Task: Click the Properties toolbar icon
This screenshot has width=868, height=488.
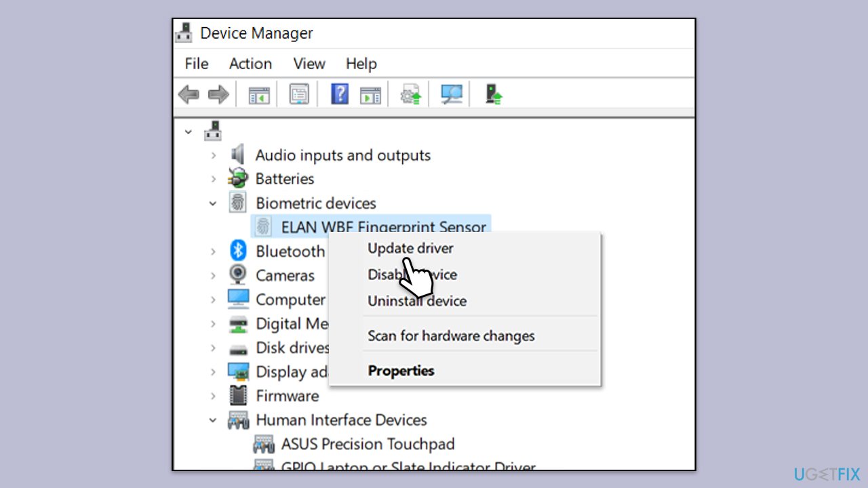Action: click(299, 94)
